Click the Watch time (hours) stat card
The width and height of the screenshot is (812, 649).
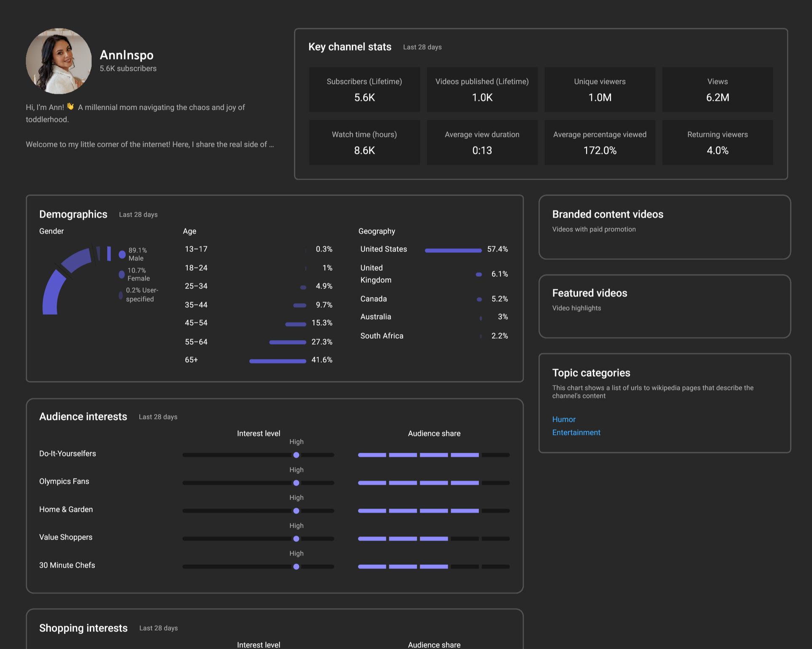pos(364,142)
